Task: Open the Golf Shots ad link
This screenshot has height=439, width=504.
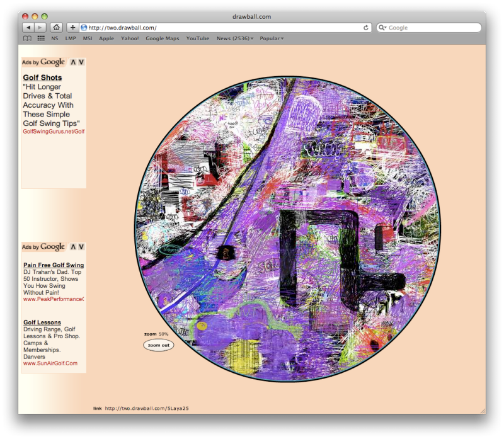Action: tap(42, 78)
